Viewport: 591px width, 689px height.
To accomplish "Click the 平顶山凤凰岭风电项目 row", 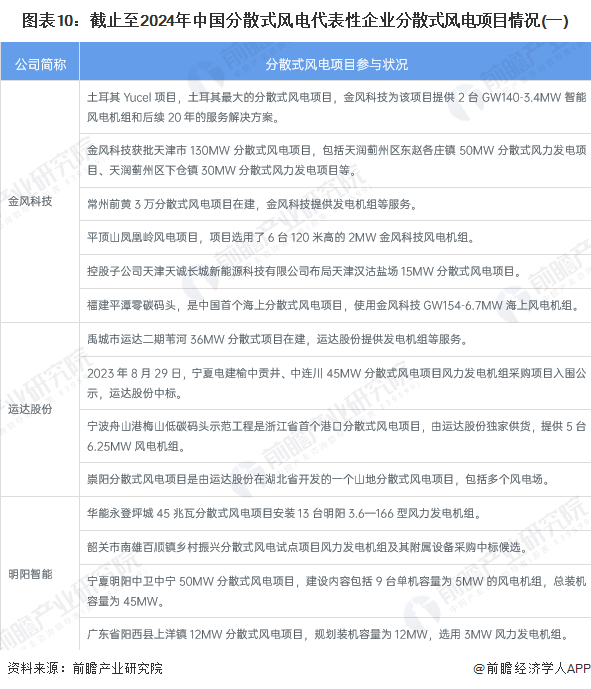I will (336, 238).
